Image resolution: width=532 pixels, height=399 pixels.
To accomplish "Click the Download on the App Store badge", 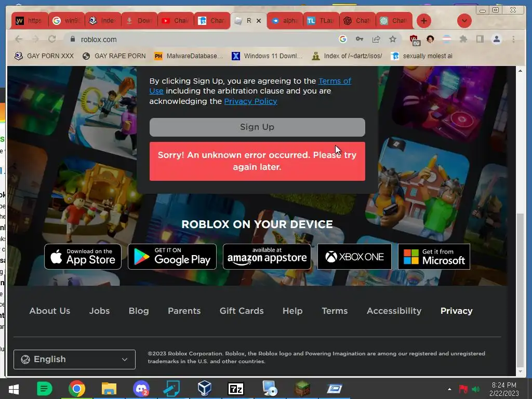I will pyautogui.click(x=83, y=257).
